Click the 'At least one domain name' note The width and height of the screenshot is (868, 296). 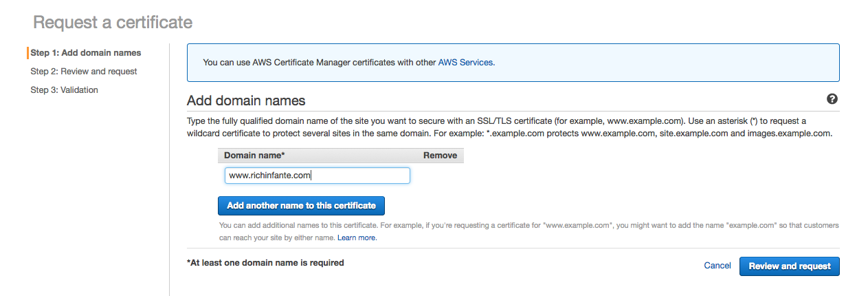tap(265, 263)
